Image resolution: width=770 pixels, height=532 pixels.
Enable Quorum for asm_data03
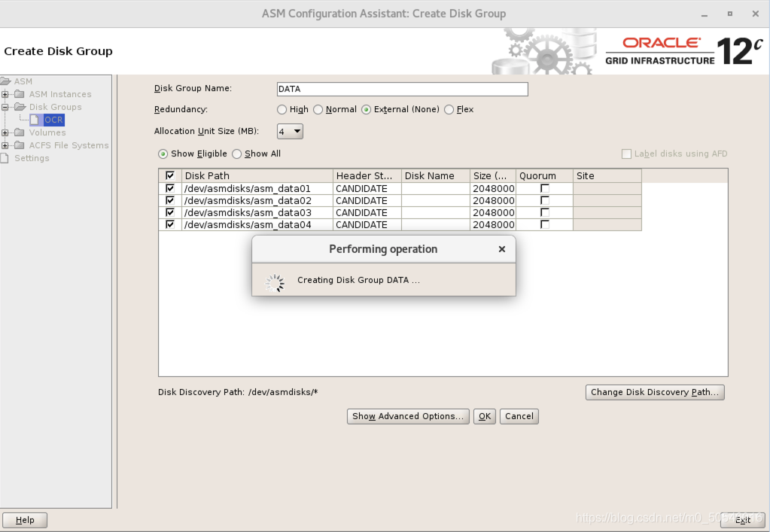tap(545, 212)
